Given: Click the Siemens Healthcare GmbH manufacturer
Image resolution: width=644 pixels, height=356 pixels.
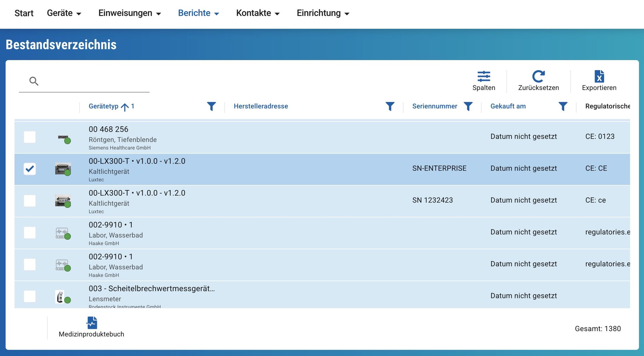Looking at the screenshot, I should [x=119, y=148].
